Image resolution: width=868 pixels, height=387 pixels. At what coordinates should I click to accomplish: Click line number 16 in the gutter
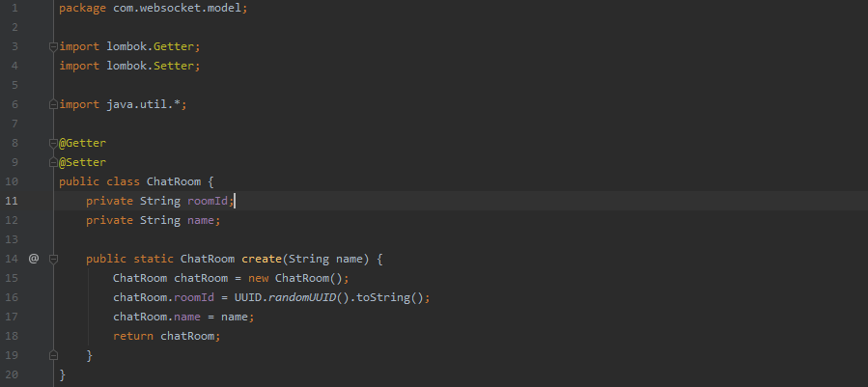pyautogui.click(x=12, y=297)
